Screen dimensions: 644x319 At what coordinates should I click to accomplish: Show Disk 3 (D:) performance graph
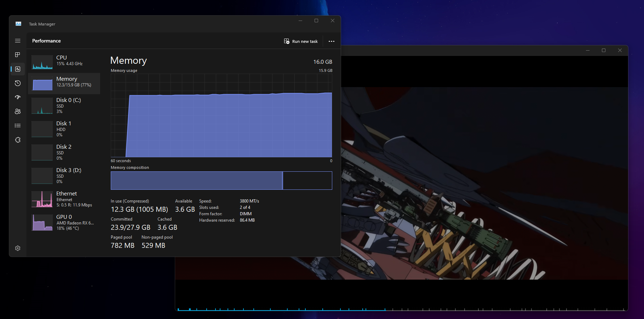point(64,176)
